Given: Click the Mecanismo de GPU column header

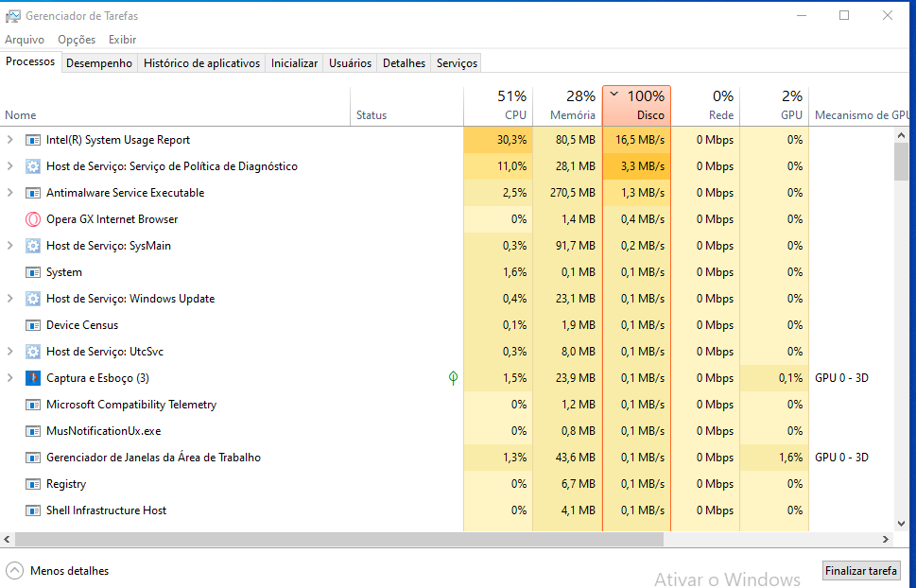Looking at the screenshot, I should (x=861, y=107).
